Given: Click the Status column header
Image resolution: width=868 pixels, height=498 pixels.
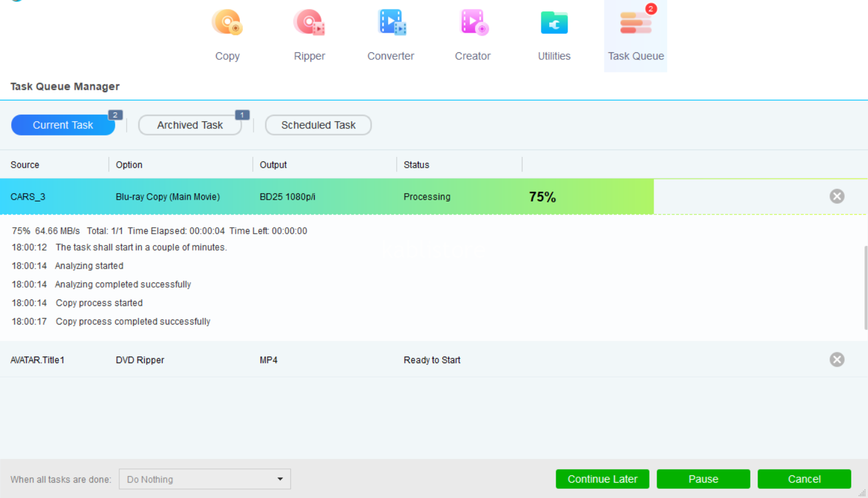Looking at the screenshot, I should pyautogui.click(x=416, y=165).
